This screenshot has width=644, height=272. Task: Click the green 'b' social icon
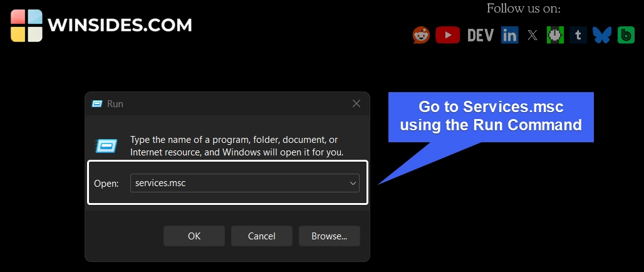coord(626,35)
